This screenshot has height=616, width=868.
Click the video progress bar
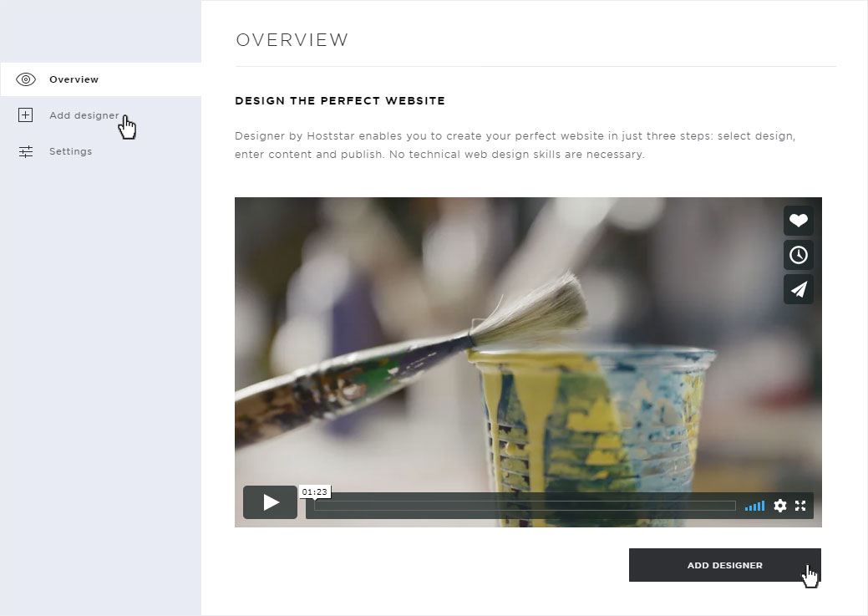[525, 505]
